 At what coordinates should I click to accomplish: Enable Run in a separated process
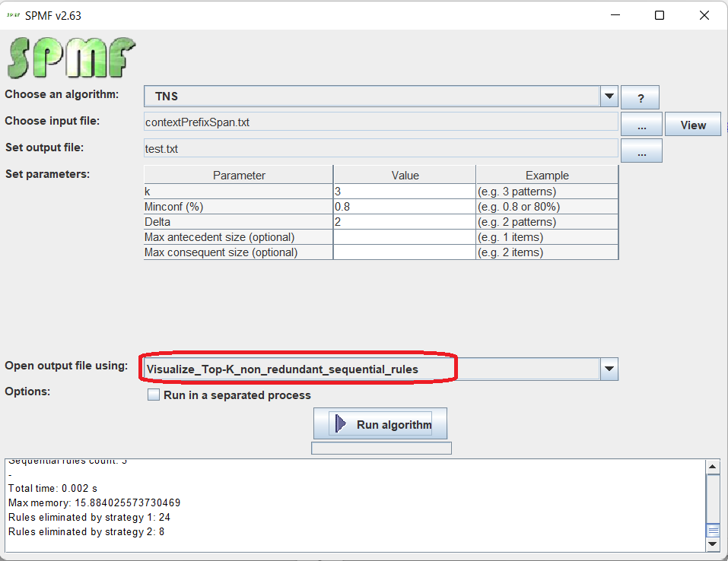pyautogui.click(x=154, y=395)
